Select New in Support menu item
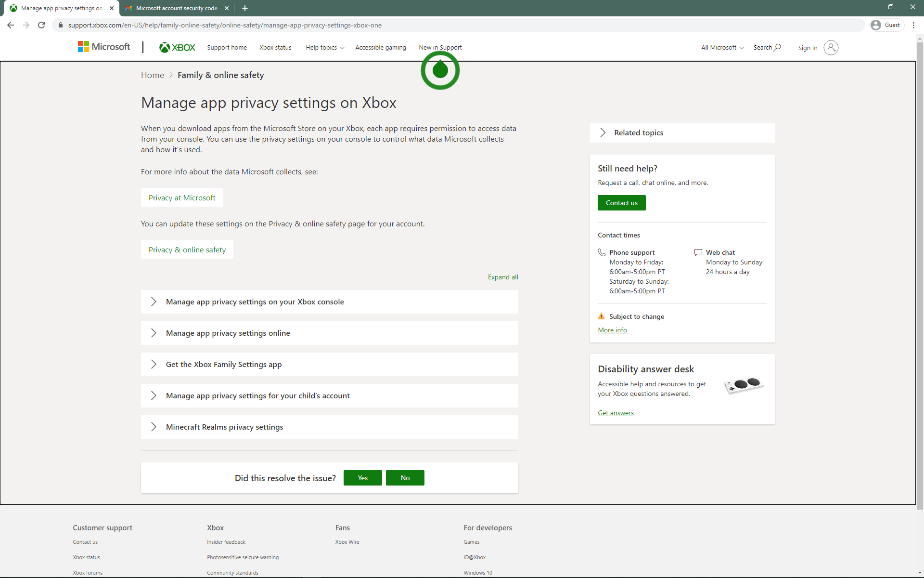 440,47
